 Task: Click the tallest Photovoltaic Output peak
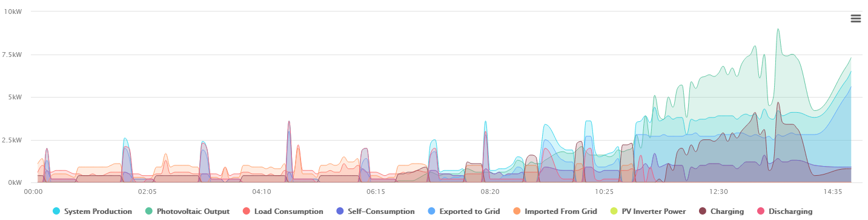pos(778,29)
